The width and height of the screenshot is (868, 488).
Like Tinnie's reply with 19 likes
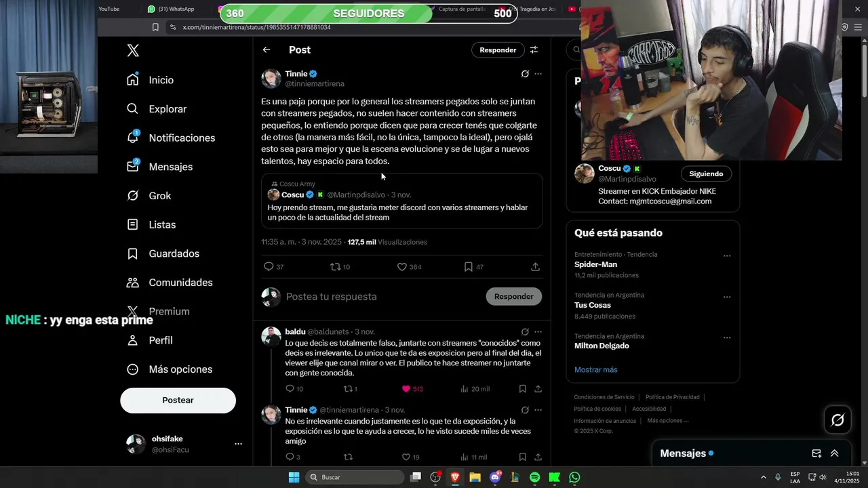(406, 457)
